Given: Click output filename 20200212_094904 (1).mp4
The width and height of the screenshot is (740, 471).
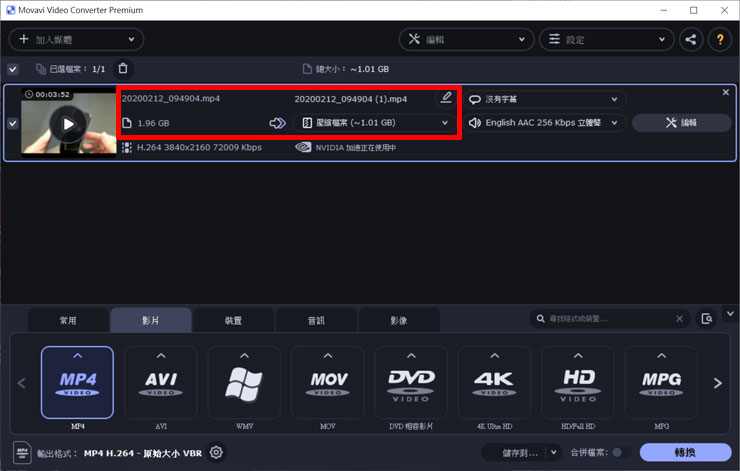Looking at the screenshot, I should tap(351, 99).
